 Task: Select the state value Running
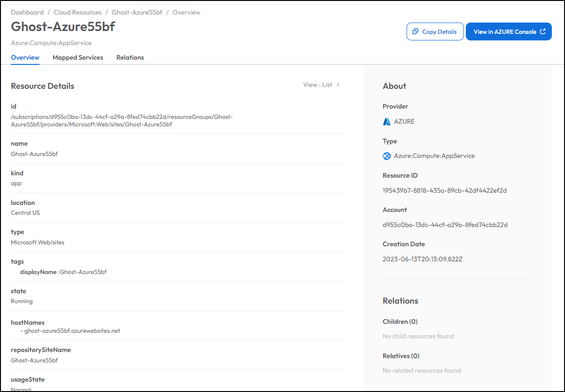(x=22, y=301)
